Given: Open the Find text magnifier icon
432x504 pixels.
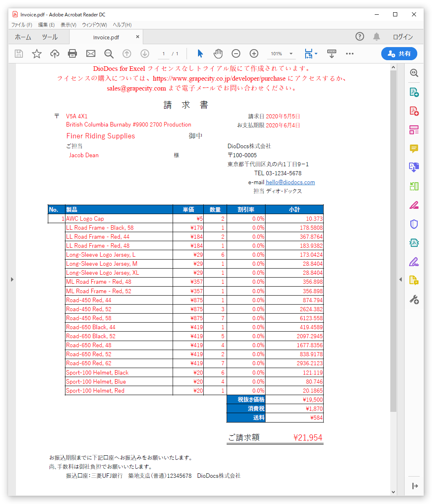Looking at the screenshot, I should (109, 54).
